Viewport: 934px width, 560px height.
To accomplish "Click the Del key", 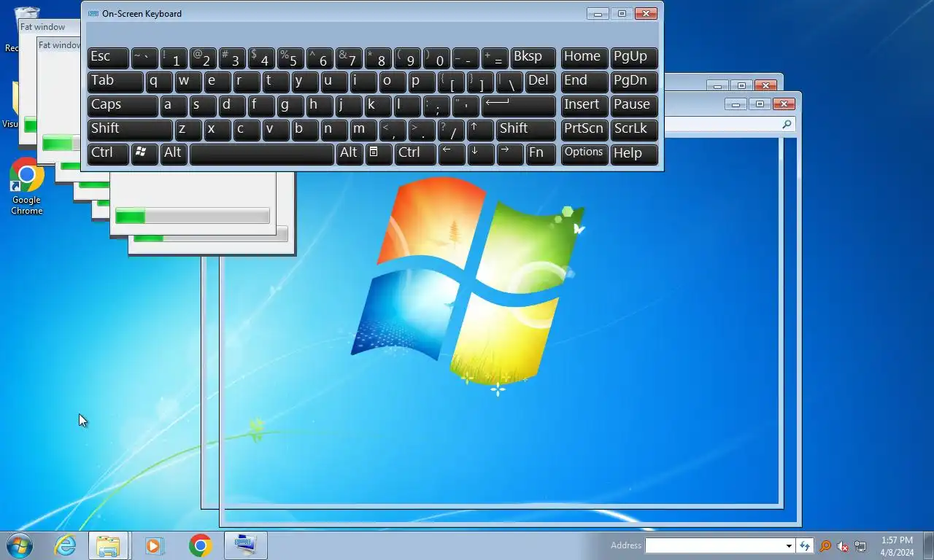I will (541, 81).
